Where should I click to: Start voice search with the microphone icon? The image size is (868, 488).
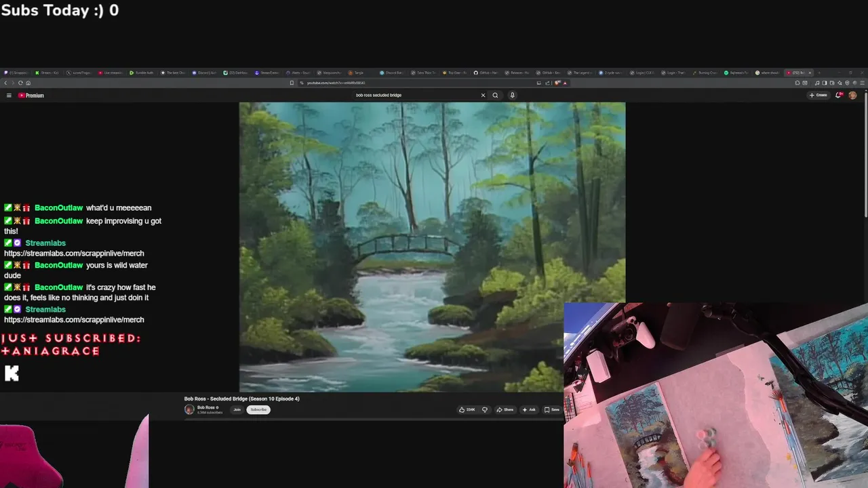pyautogui.click(x=512, y=95)
